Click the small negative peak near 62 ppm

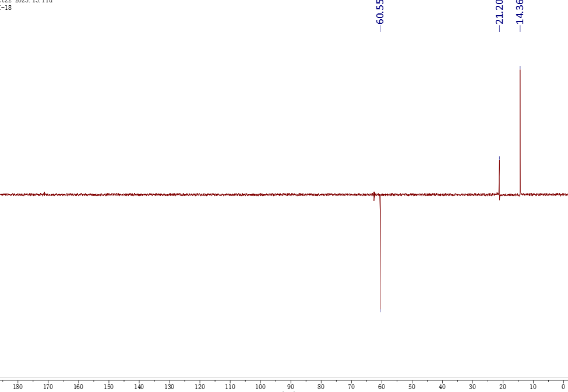374,197
